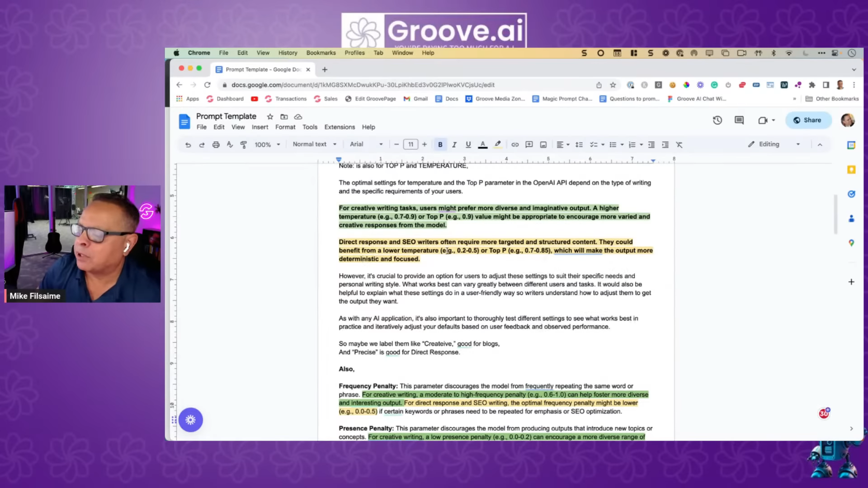
Task: Open the macOS Profiles menu
Action: click(x=354, y=53)
